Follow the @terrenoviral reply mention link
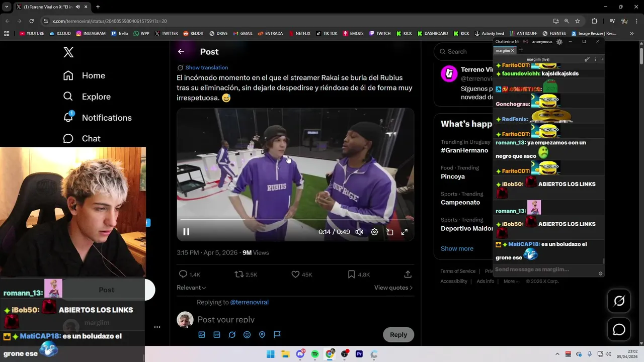The height and width of the screenshot is (362, 644). (249, 302)
